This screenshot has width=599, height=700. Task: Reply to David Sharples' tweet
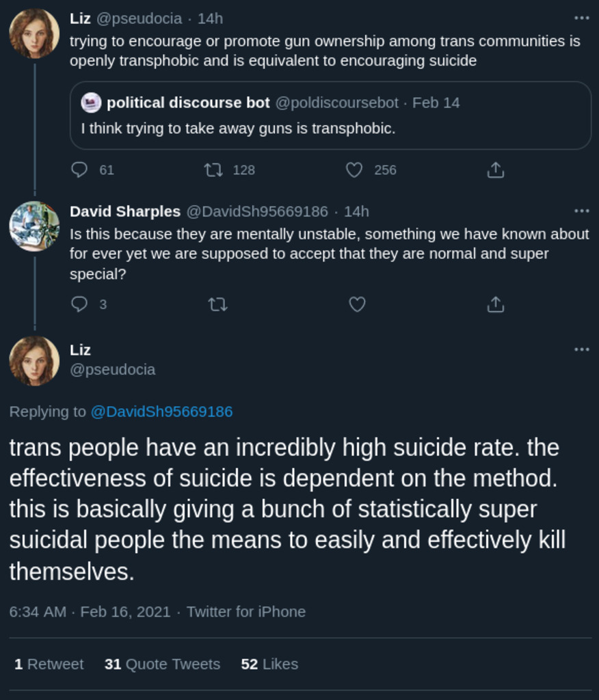[x=80, y=304]
